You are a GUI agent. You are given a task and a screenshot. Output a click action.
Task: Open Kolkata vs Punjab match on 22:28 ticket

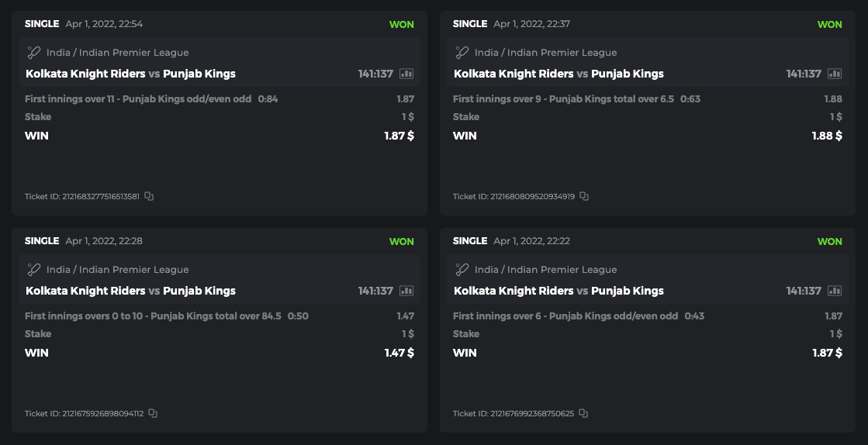tap(130, 291)
